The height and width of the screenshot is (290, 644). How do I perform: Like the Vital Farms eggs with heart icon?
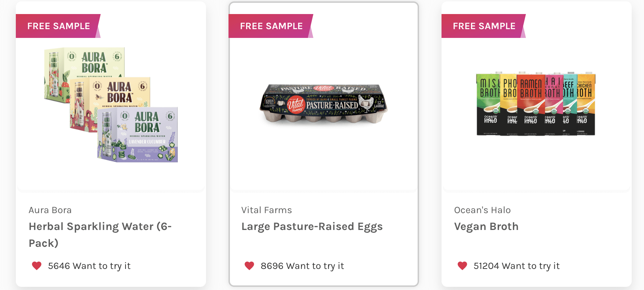249,266
